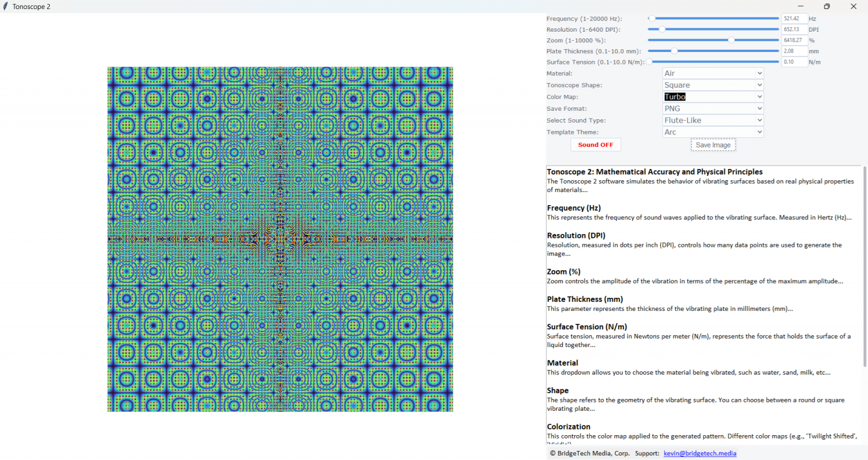This screenshot has height=460, width=868.
Task: Select the Frequency value input field
Action: [795, 18]
